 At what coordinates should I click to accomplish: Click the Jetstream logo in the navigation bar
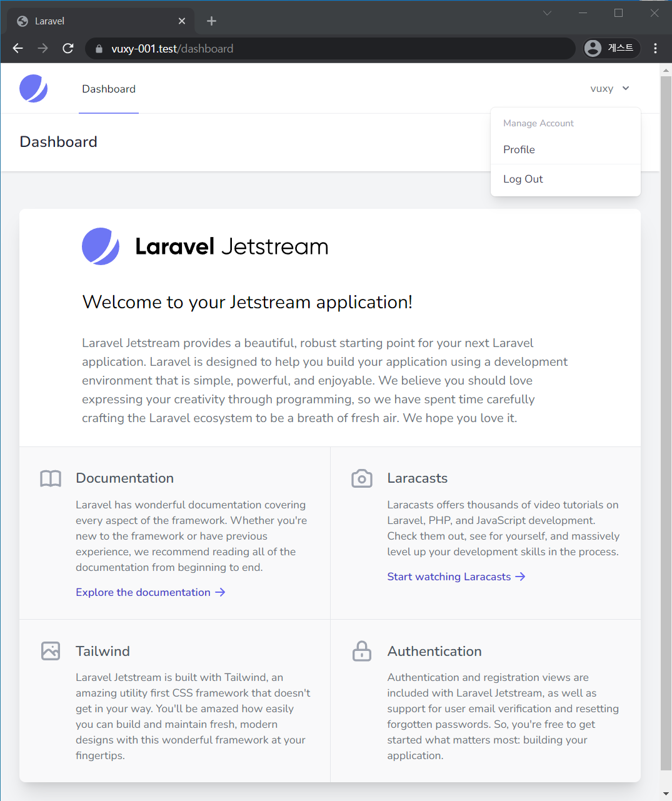[34, 89]
